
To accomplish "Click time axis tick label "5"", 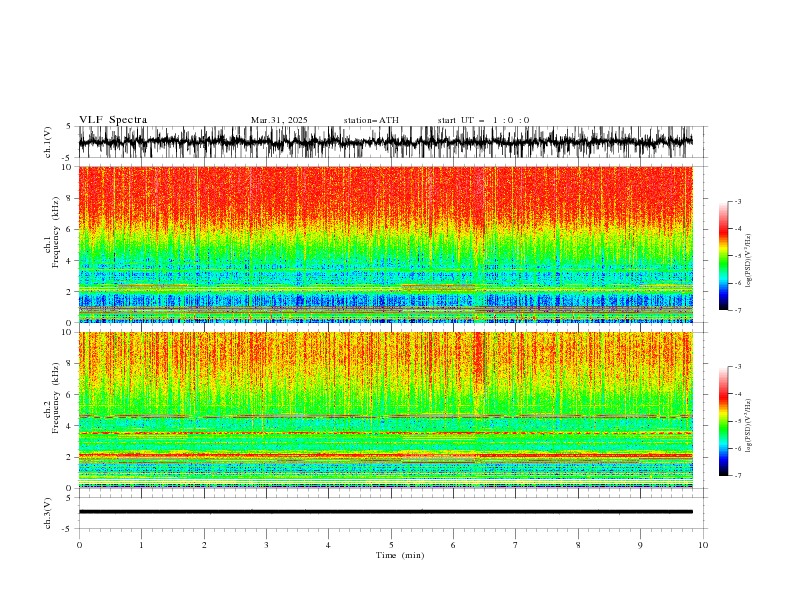I will [391, 545].
